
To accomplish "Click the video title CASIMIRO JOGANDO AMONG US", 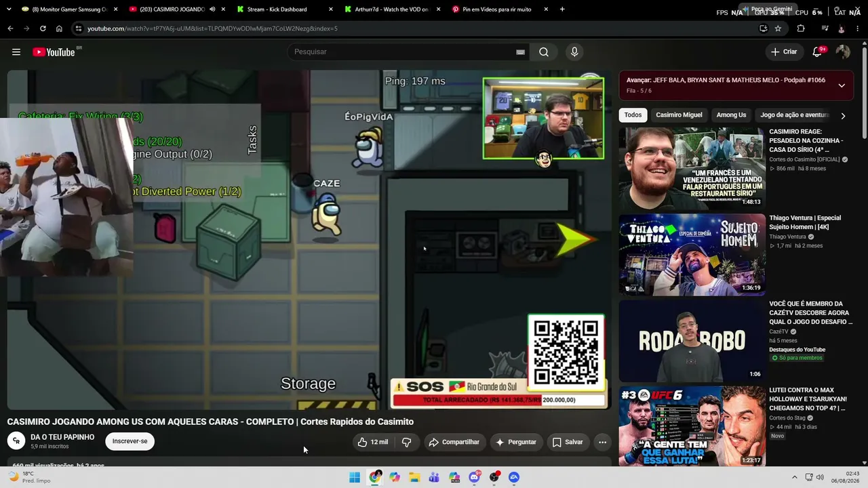I will click(210, 422).
